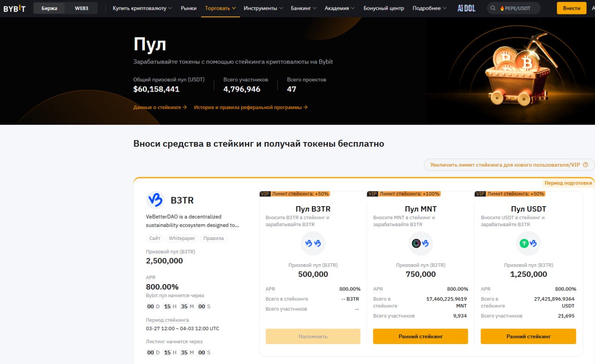Click the Bybit logo
Screen dimensions: 595x364
pos(14,8)
